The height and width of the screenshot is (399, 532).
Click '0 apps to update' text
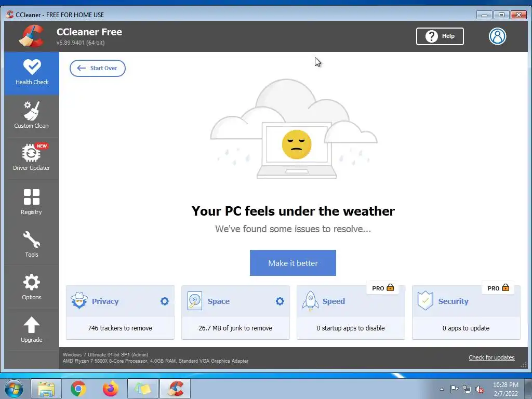tap(466, 328)
